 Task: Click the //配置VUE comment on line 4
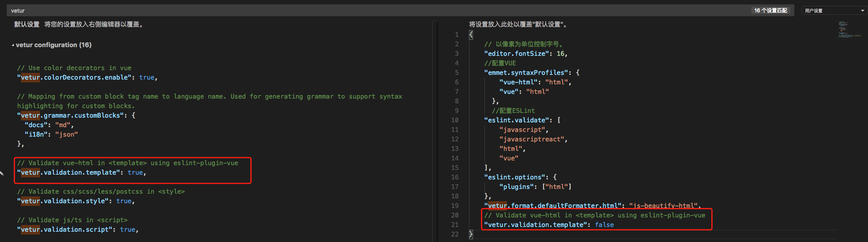coord(500,63)
